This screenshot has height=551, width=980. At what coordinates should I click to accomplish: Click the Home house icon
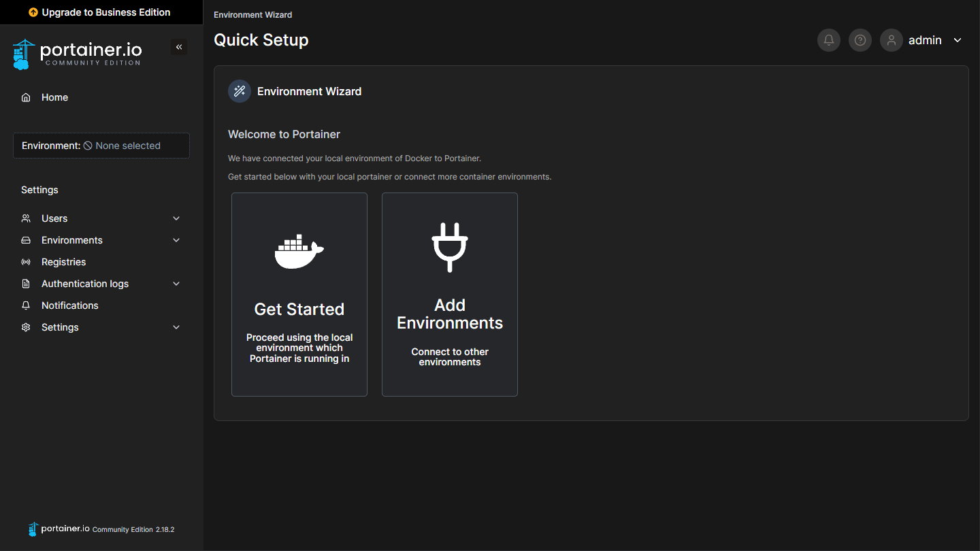coord(26,97)
